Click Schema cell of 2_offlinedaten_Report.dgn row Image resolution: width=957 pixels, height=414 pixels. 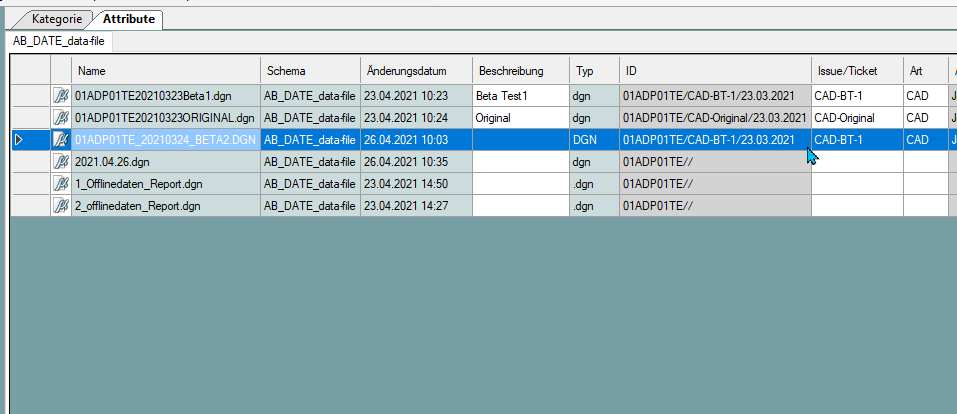311,206
